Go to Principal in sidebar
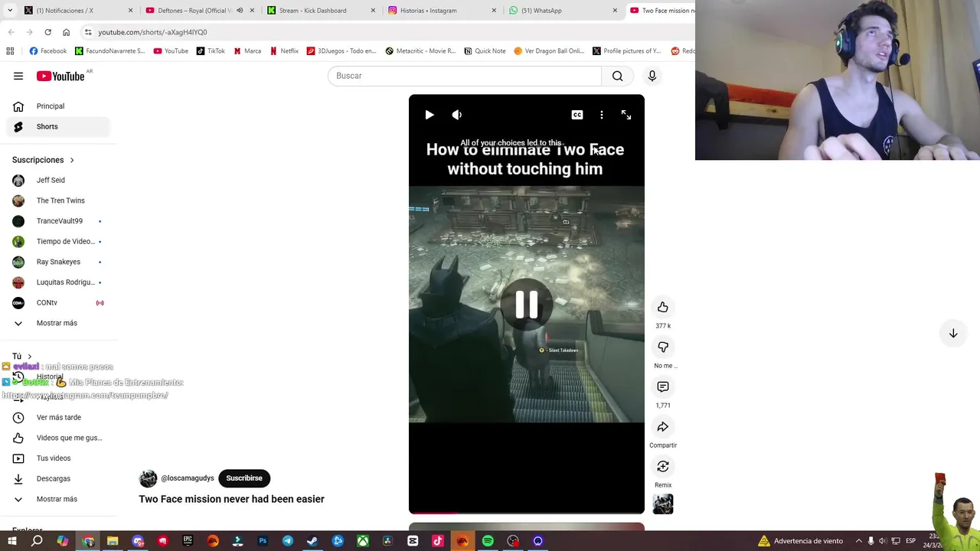This screenshot has height=551, width=980. [x=57, y=106]
